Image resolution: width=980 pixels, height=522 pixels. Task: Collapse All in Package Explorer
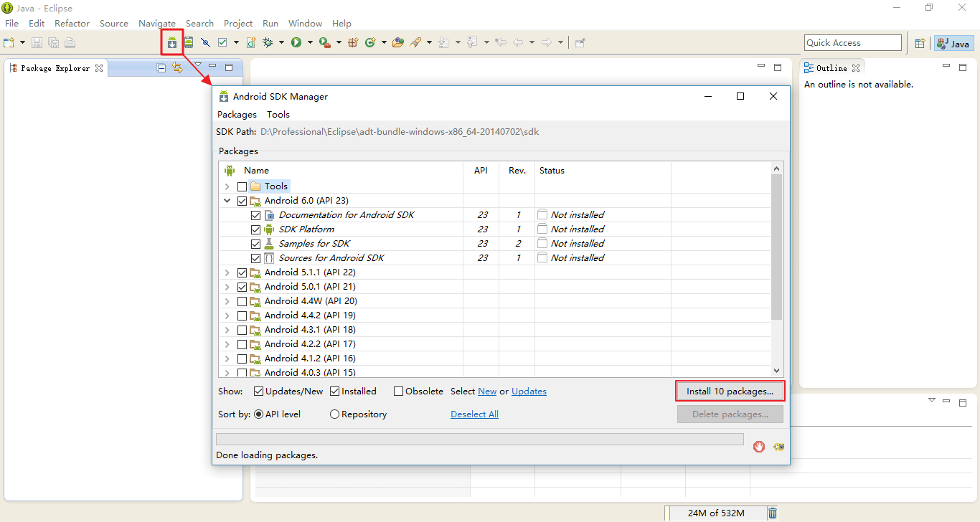pos(161,68)
